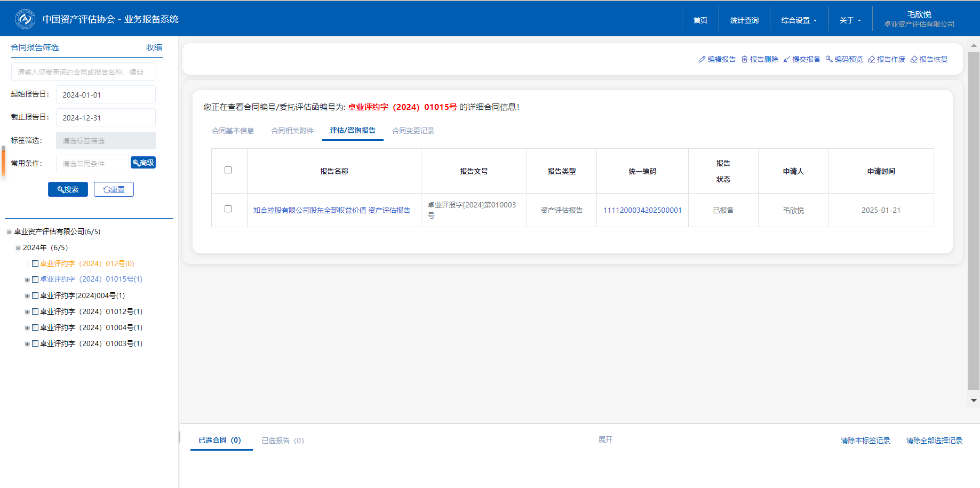This screenshot has height=488, width=980.
Task: Click the contract name search input field
Action: (x=83, y=71)
